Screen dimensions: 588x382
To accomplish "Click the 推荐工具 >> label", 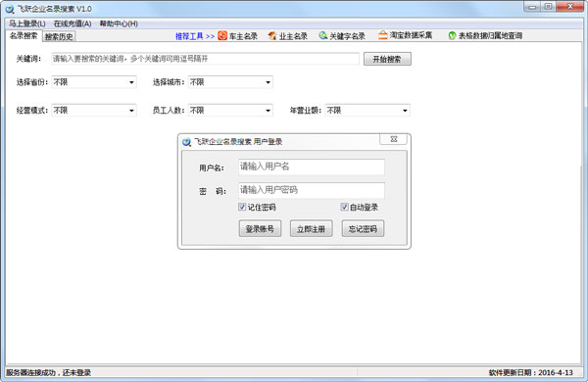I will pos(195,36).
